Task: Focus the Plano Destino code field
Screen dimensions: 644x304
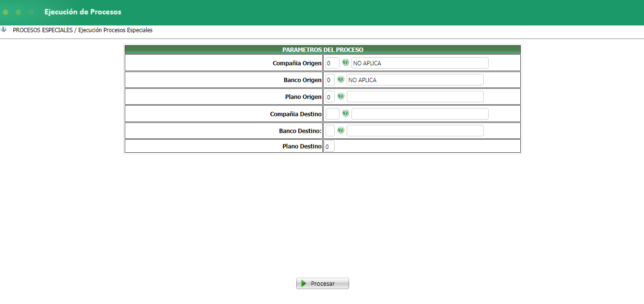Action: click(330, 146)
